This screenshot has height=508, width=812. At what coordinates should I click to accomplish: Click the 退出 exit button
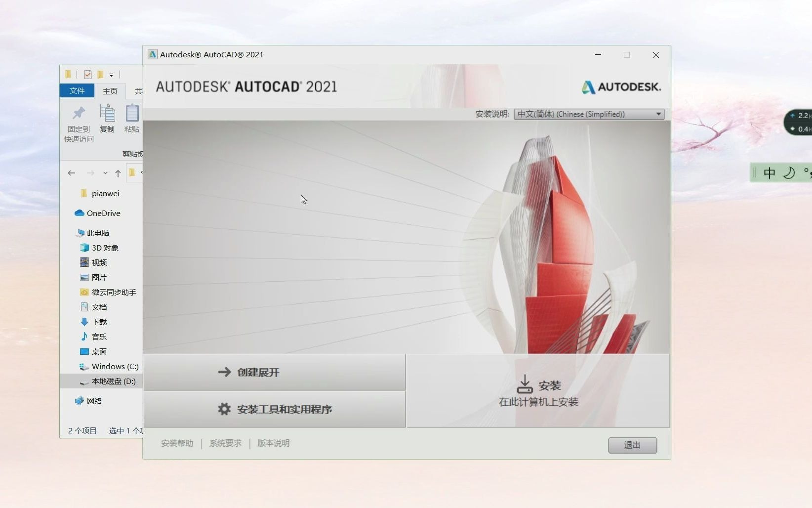[x=632, y=445]
